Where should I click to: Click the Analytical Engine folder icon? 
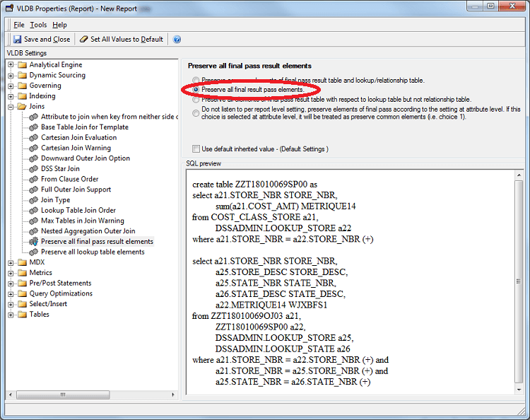click(x=22, y=65)
